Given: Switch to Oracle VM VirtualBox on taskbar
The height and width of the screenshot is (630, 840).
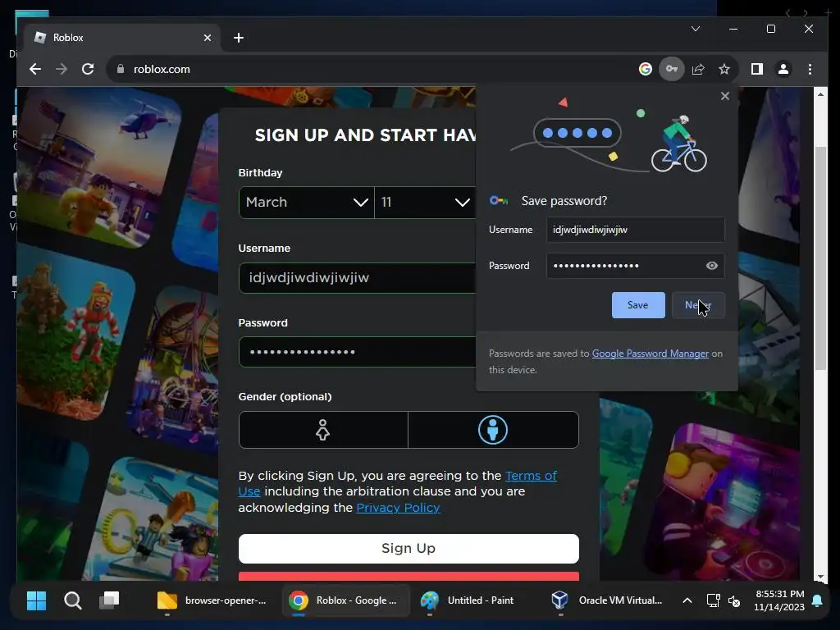Looking at the screenshot, I should pos(608,600).
